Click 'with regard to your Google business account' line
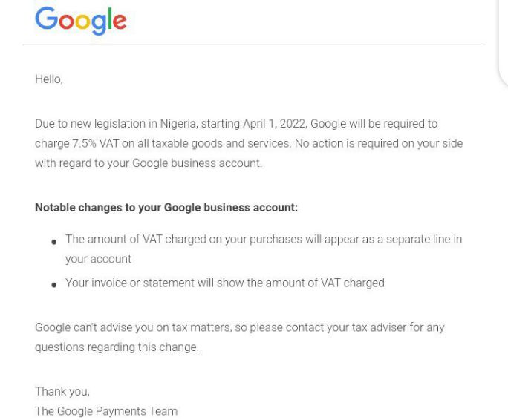Screen dimensions: 508x420 point(149,163)
